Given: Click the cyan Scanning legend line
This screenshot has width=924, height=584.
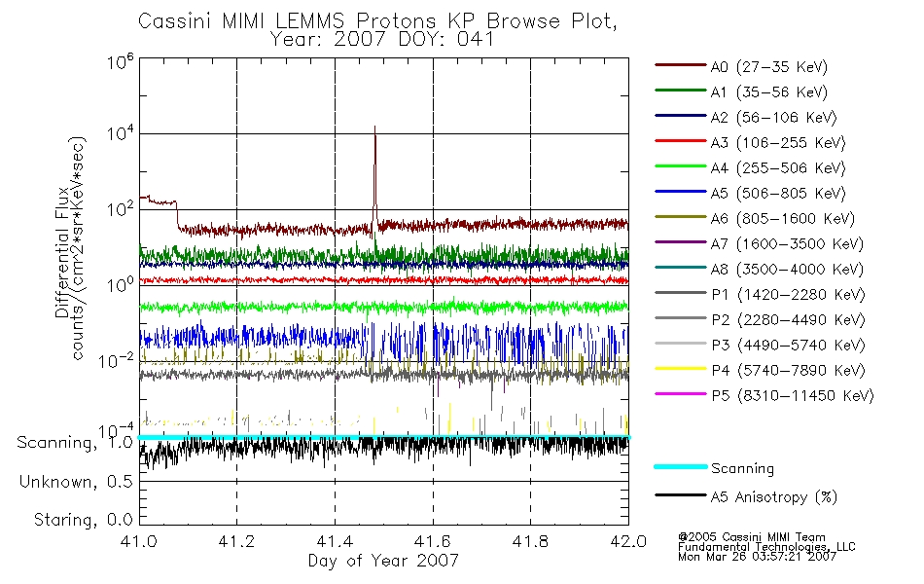Looking at the screenshot, I should 680,466.
